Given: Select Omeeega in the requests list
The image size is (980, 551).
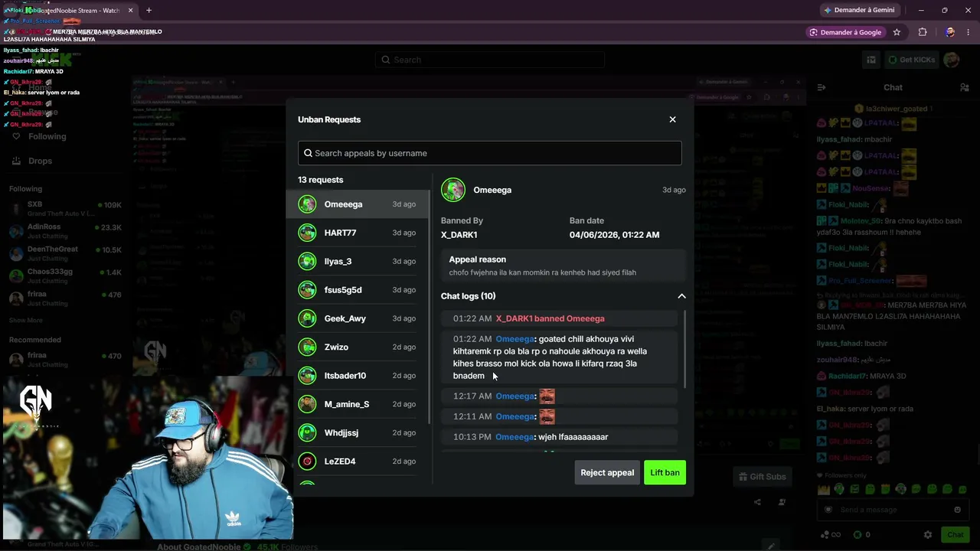Looking at the screenshot, I should coord(358,204).
